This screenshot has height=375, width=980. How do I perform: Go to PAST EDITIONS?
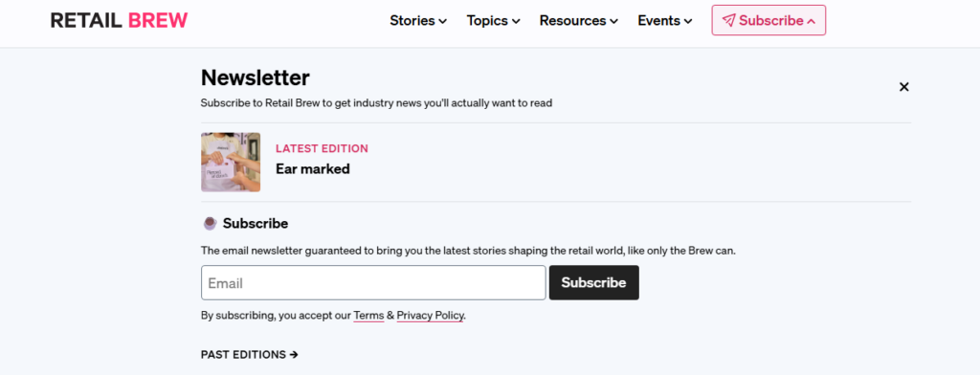coord(250,354)
